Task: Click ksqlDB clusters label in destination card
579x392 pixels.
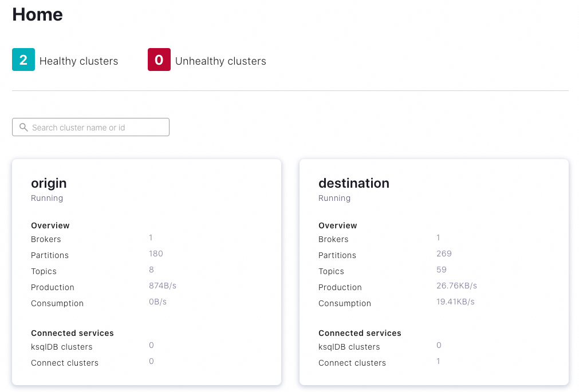Action: pos(349,347)
